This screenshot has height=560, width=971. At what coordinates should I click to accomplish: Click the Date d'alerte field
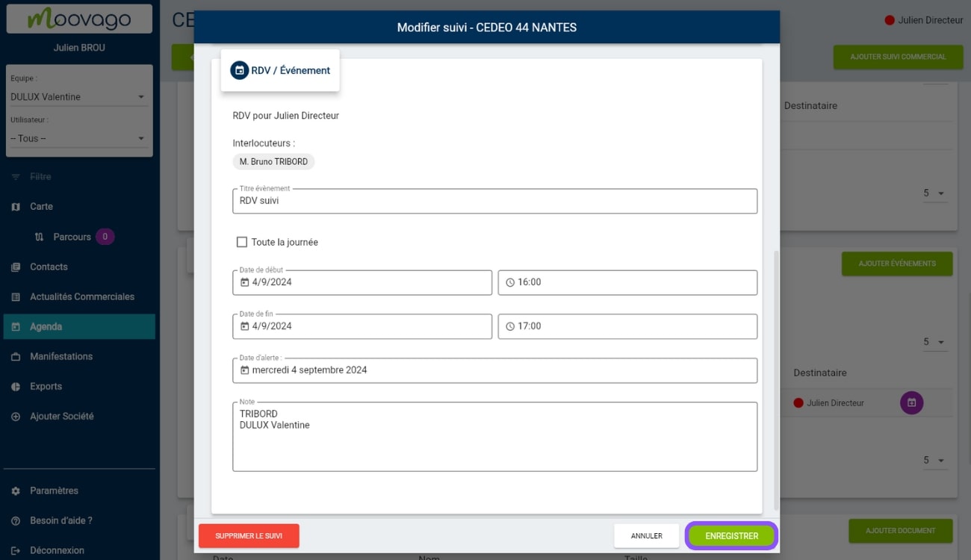pos(494,370)
